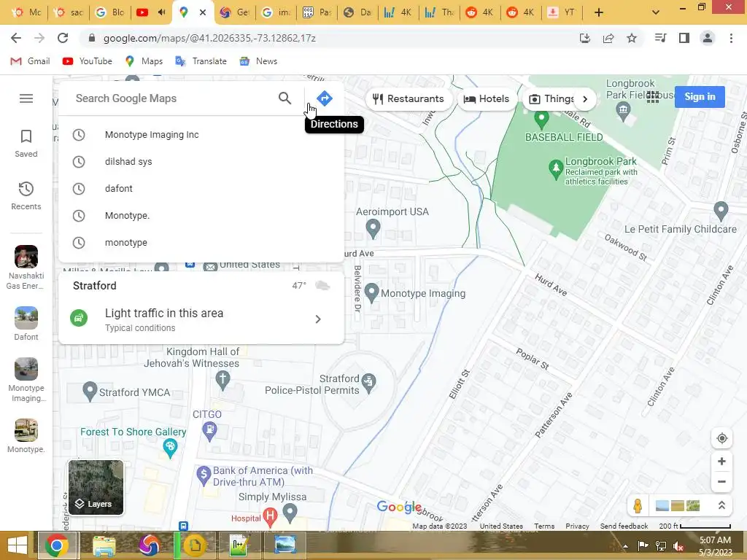Screen dimensions: 747x560
Task: Open File Explorer from the taskbar
Action: 104,545
